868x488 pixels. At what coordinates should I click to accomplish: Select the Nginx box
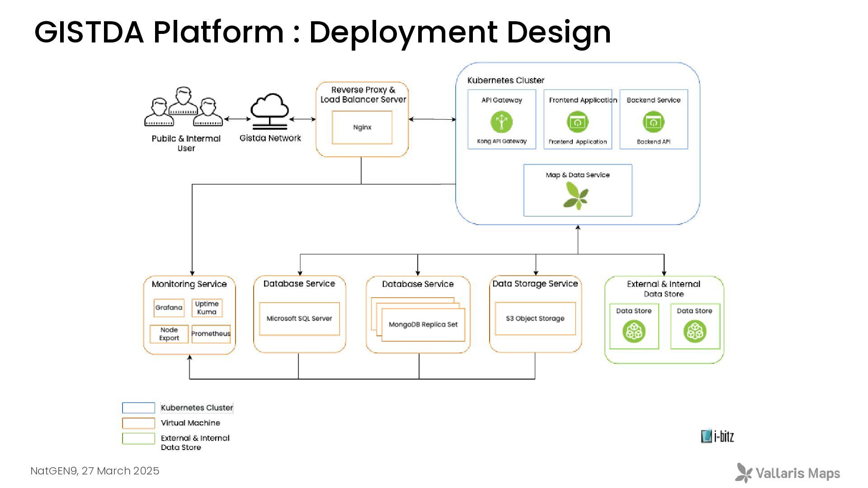[x=362, y=127]
